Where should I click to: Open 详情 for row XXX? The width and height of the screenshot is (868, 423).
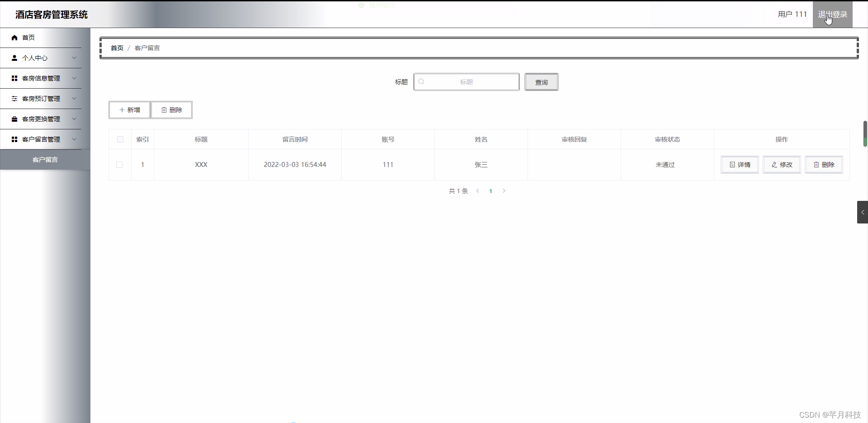point(740,165)
